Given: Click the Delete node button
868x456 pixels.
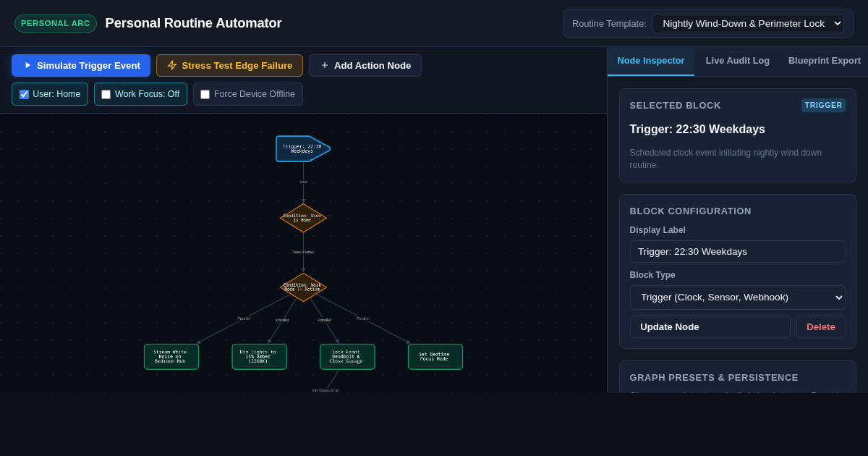Looking at the screenshot, I should tap(821, 326).
